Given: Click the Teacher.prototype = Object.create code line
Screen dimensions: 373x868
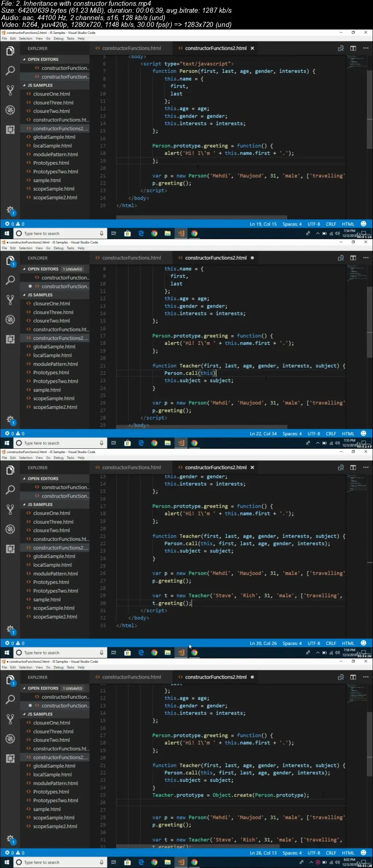Looking at the screenshot, I should point(231,795).
